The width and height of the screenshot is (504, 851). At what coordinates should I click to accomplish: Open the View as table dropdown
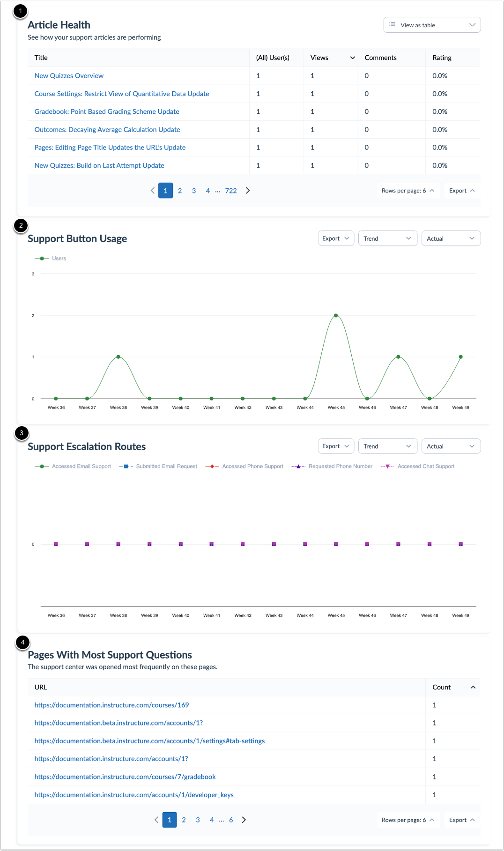click(x=432, y=25)
